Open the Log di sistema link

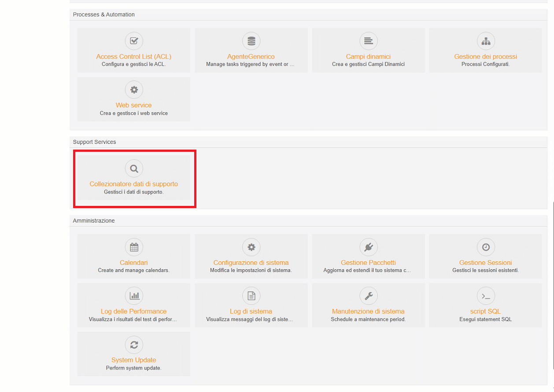251,312
